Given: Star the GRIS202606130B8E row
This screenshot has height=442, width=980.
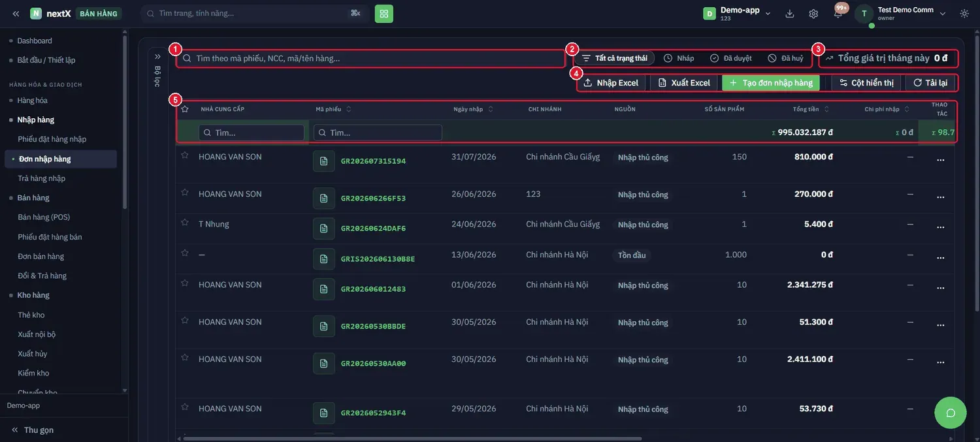Looking at the screenshot, I should pyautogui.click(x=185, y=253).
